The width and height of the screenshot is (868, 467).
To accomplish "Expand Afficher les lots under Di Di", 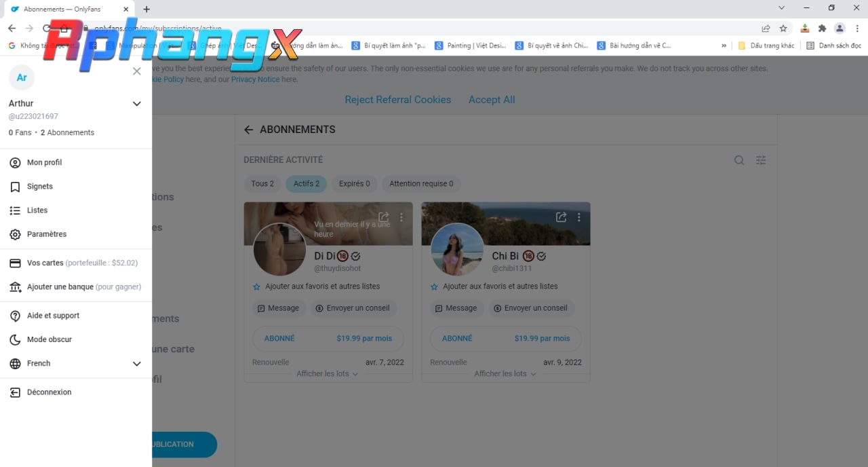I will point(328,374).
